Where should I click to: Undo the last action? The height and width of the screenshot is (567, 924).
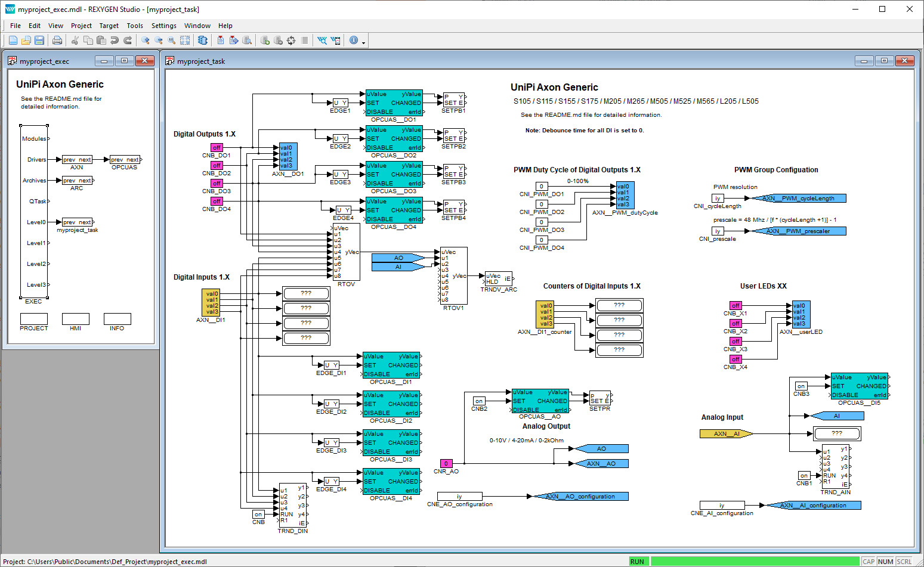[115, 41]
